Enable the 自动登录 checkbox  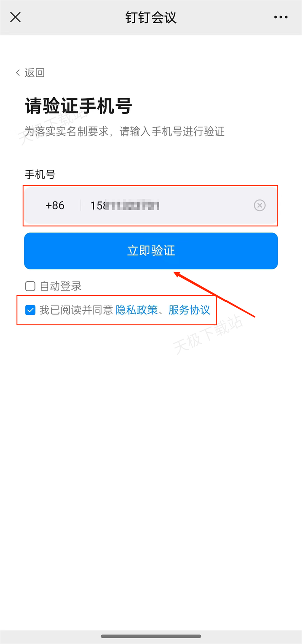[x=30, y=286]
